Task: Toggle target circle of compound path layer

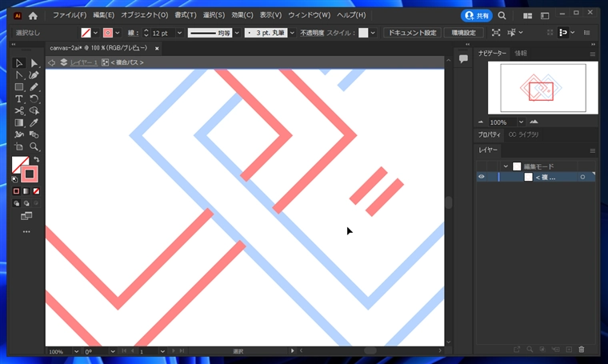Action: point(582,177)
